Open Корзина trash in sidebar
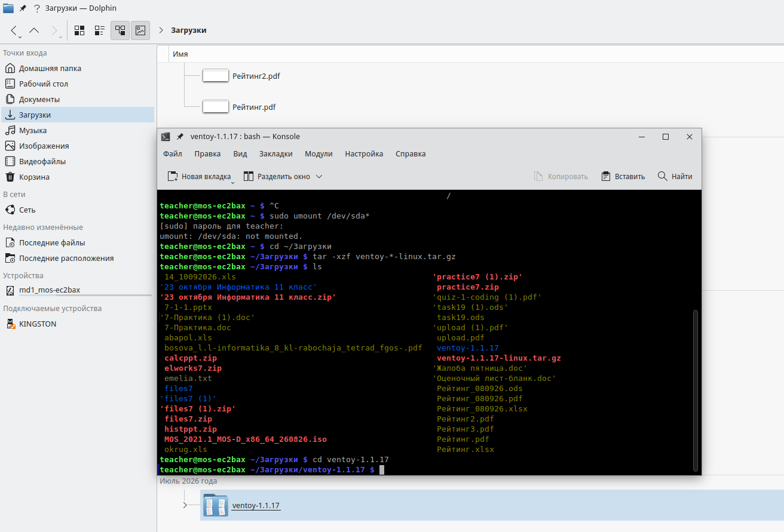 coord(78,177)
